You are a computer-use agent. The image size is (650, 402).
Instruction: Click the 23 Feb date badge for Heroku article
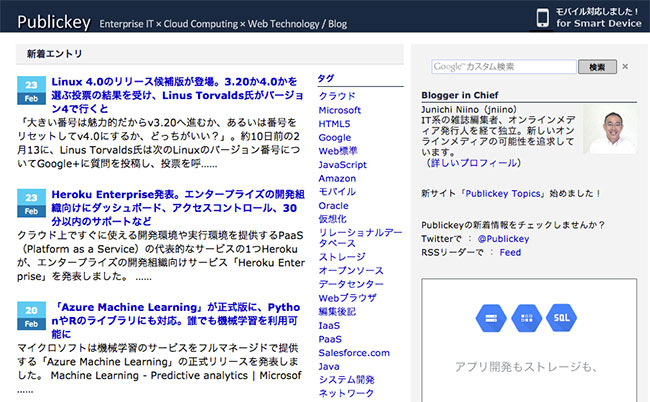[x=32, y=203]
